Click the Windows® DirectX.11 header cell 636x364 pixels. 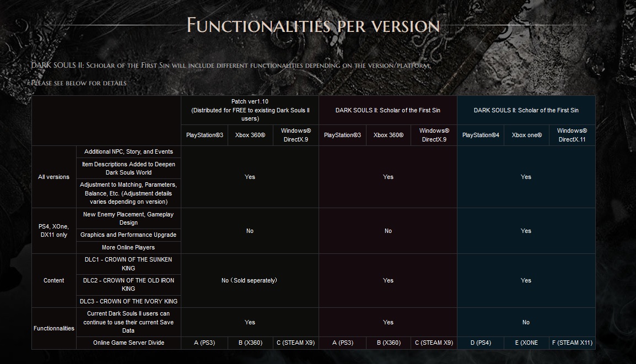pyautogui.click(x=572, y=135)
